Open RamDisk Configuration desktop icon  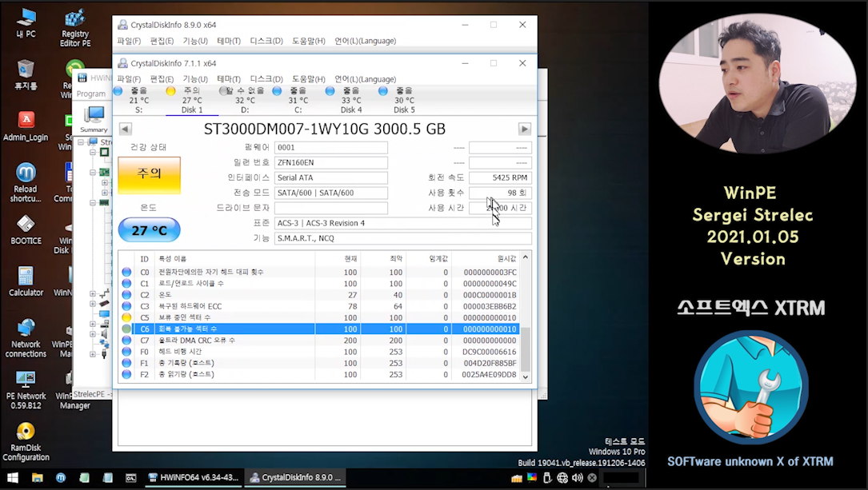coord(26,441)
